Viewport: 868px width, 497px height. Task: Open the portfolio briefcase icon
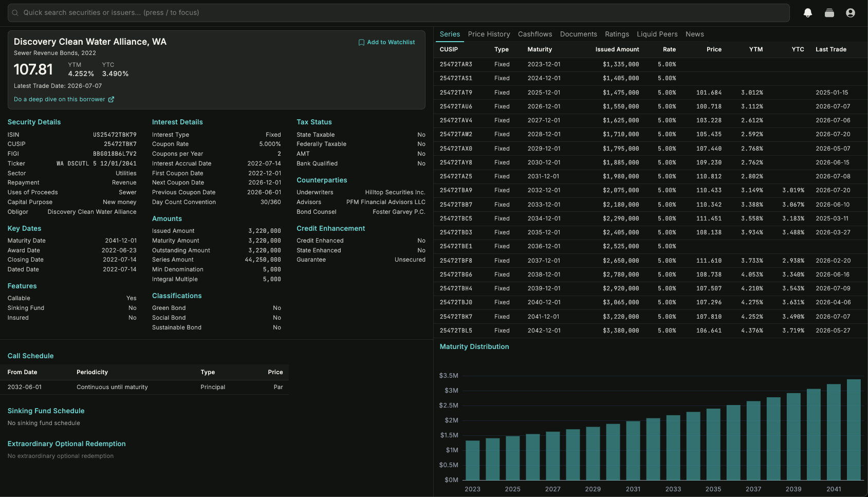pyautogui.click(x=829, y=13)
